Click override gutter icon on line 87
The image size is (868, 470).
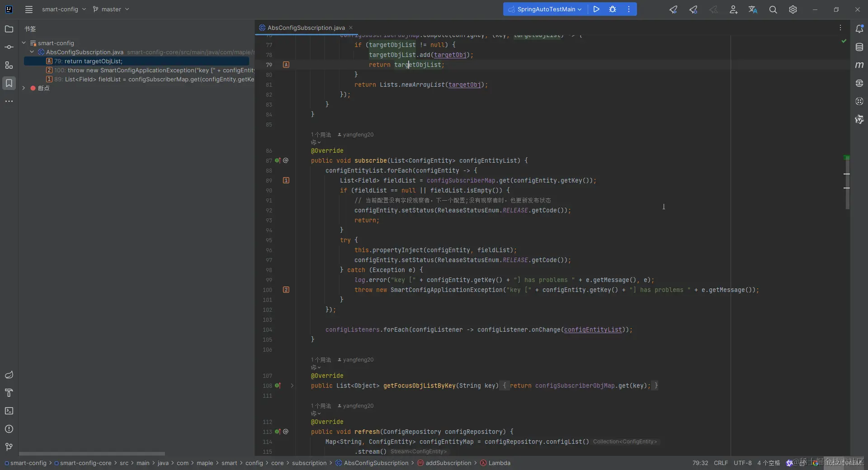coord(278,160)
